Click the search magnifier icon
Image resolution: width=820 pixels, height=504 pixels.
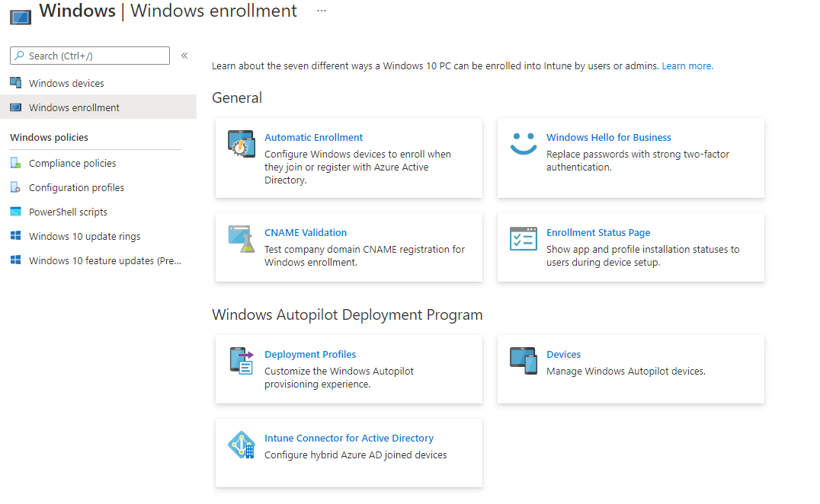19,56
